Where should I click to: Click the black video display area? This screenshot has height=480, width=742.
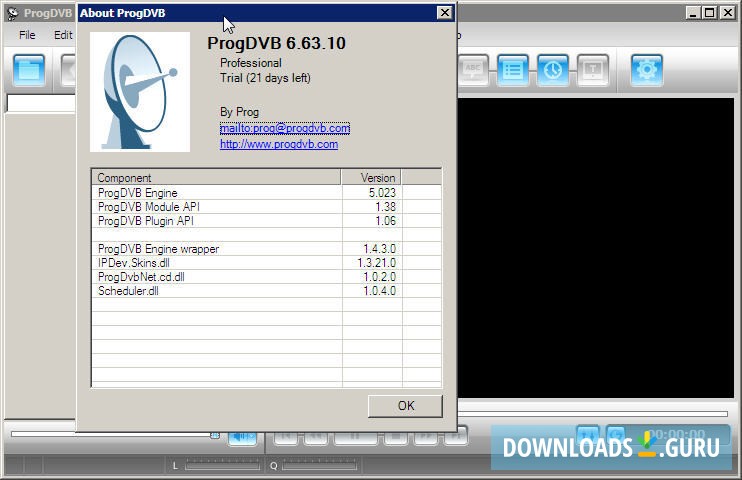tap(596, 248)
